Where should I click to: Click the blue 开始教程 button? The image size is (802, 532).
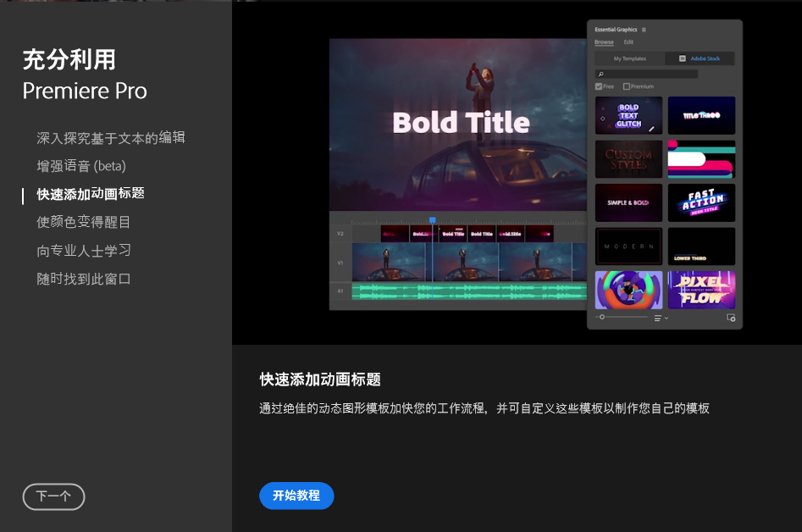coord(296,496)
